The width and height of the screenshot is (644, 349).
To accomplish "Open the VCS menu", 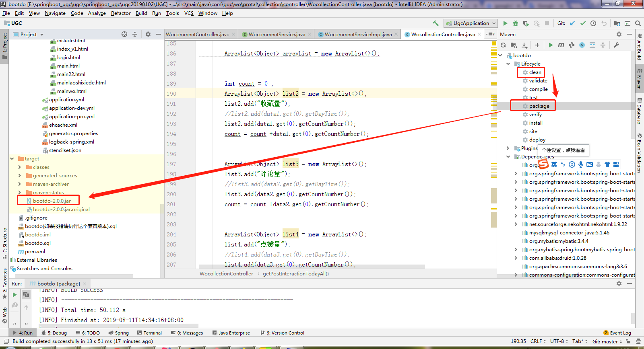I will (189, 13).
